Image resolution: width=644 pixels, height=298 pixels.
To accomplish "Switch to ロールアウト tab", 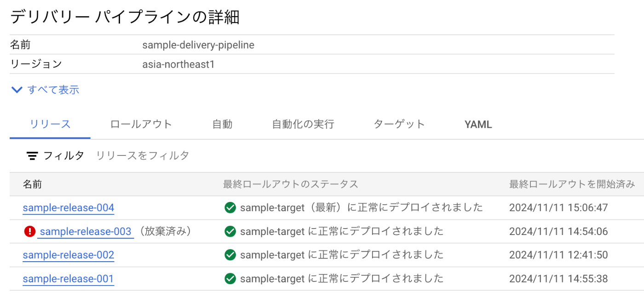I will [141, 124].
